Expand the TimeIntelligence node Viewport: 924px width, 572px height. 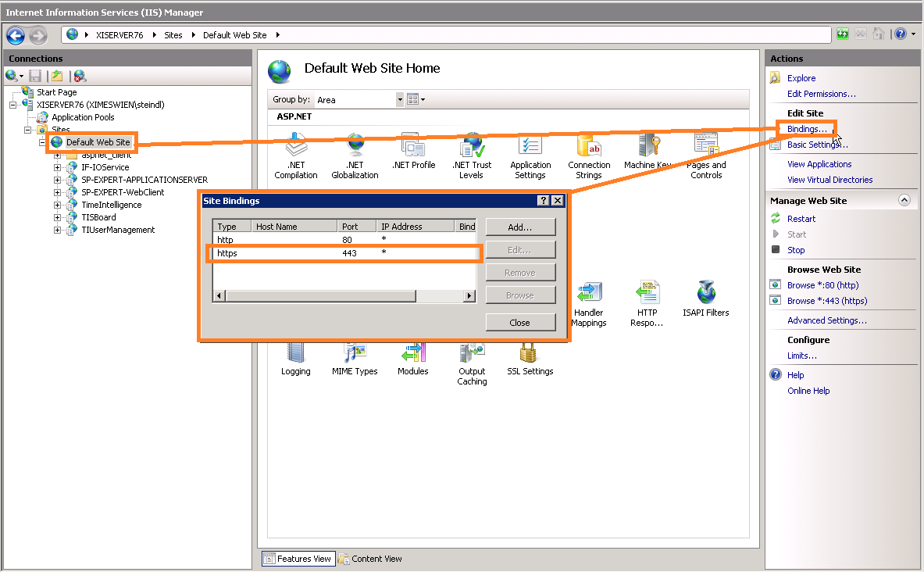pos(57,206)
